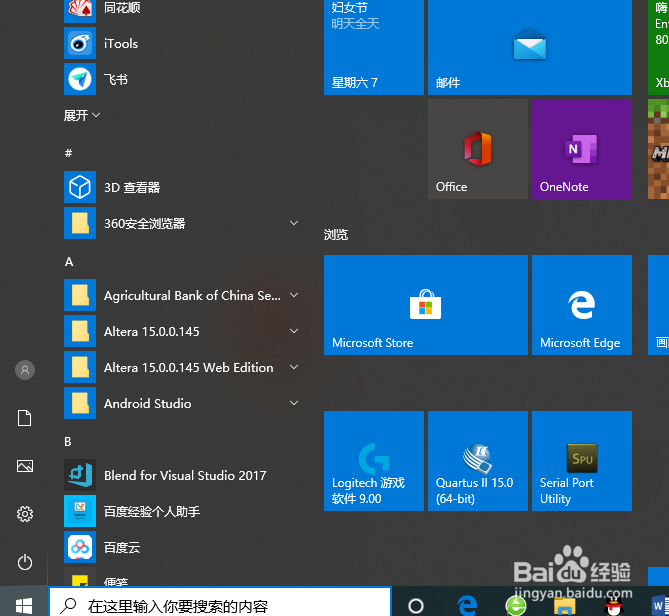Open Word from the taskbar

point(660,605)
